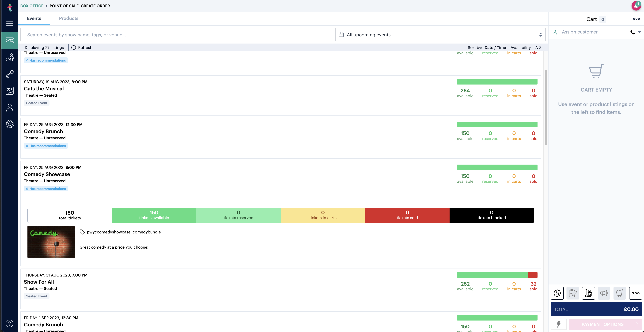Screen dimensions: 644x332
Task: Click the phone icon beside Assign customer
Action: (x=633, y=32)
